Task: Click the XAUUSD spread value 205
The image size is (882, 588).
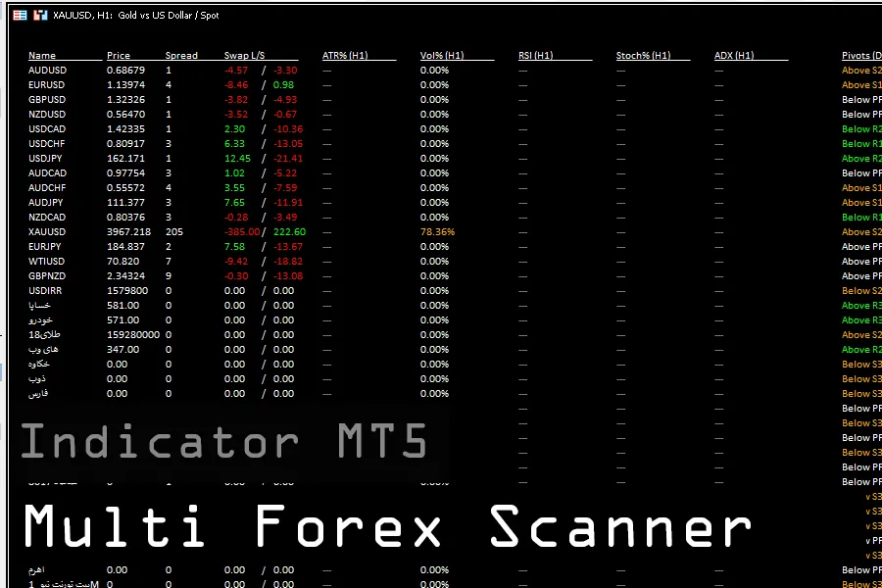Action: pos(174,232)
